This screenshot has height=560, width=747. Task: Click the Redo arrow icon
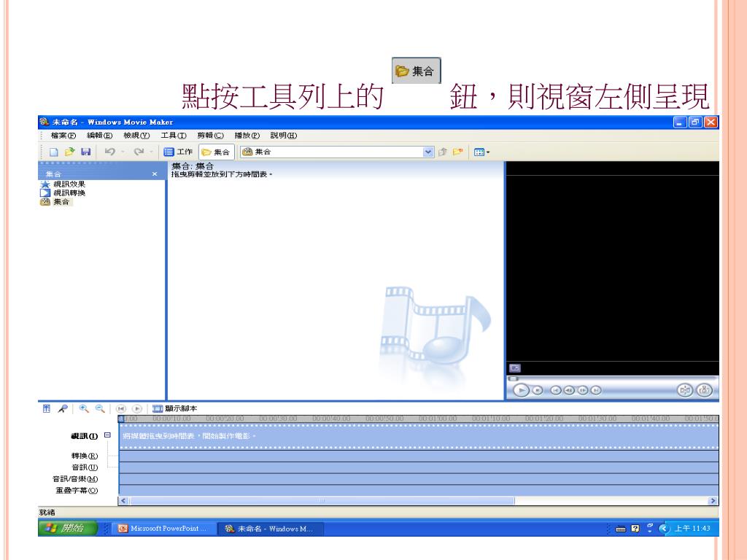pos(139,152)
